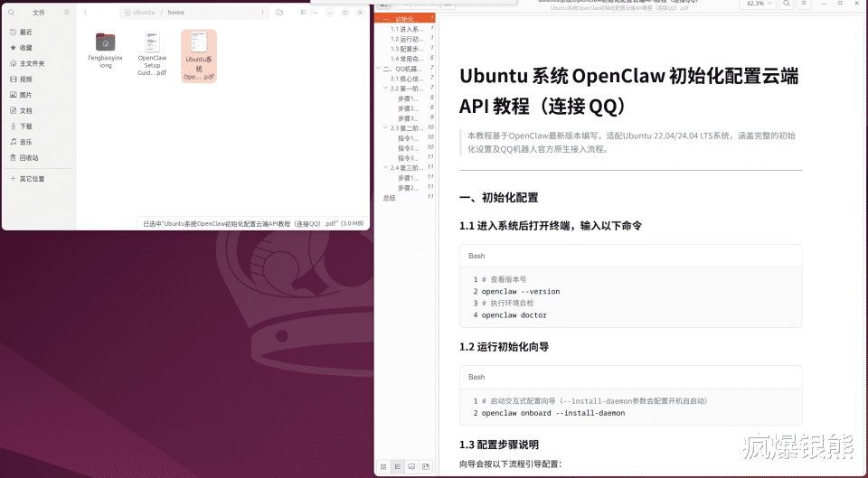The image size is (868, 478).
Task: Jump to outline entry 指令3
Action: [x=409, y=158]
